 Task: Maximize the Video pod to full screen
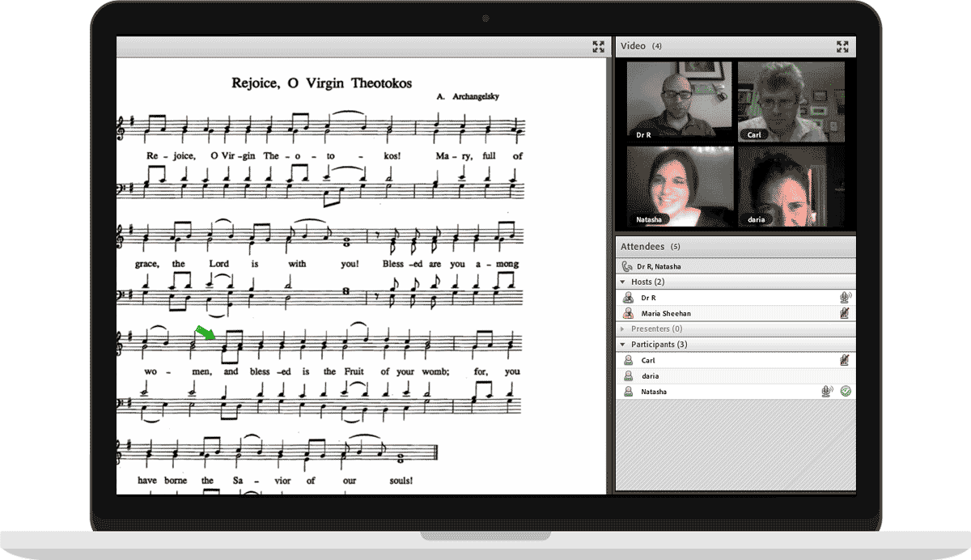(842, 47)
